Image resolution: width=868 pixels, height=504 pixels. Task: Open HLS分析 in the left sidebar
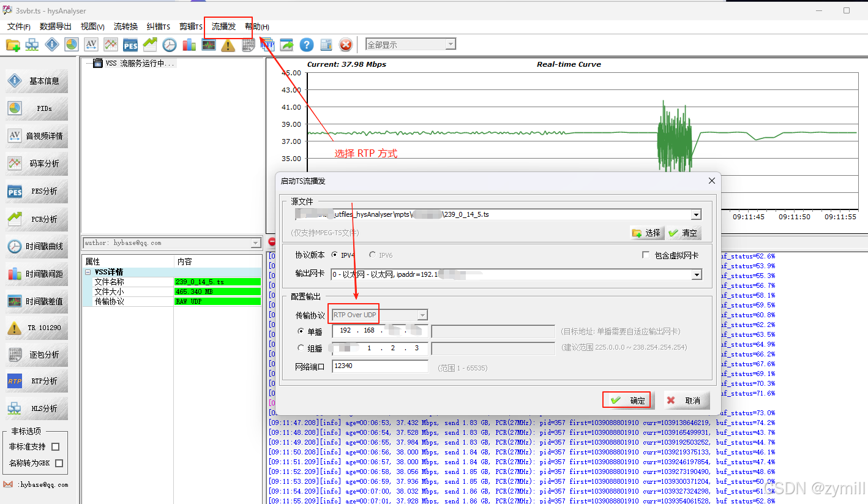click(37, 408)
